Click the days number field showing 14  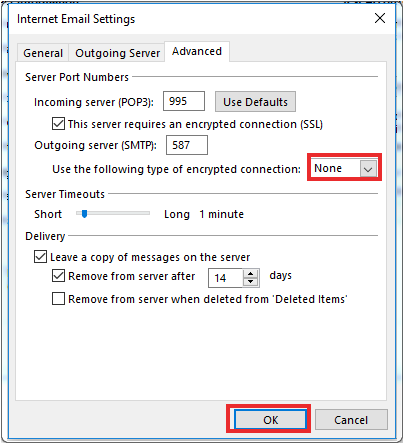click(x=225, y=278)
